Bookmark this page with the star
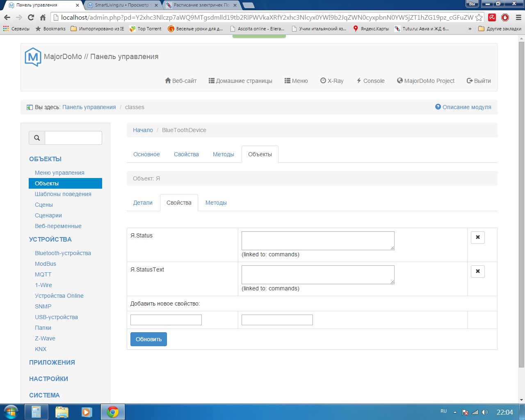This screenshot has width=525, height=420. pos(479,17)
